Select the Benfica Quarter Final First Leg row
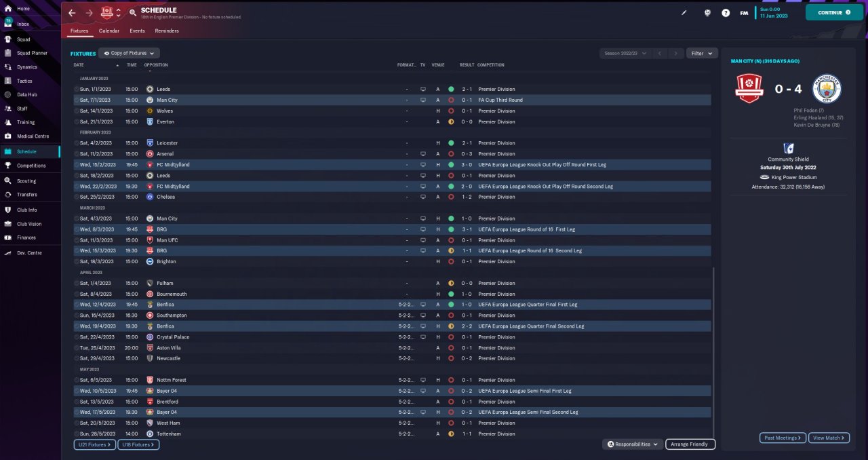Screen dimensions: 868x460 (392, 305)
